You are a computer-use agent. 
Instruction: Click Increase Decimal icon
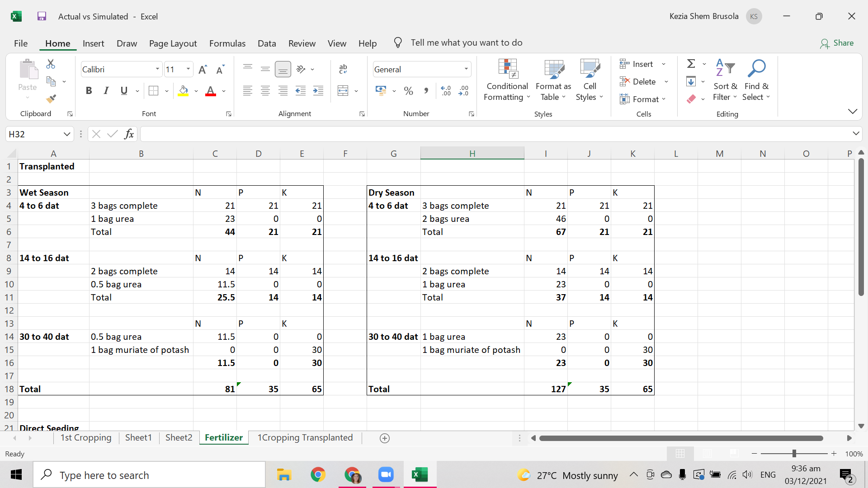click(x=446, y=91)
